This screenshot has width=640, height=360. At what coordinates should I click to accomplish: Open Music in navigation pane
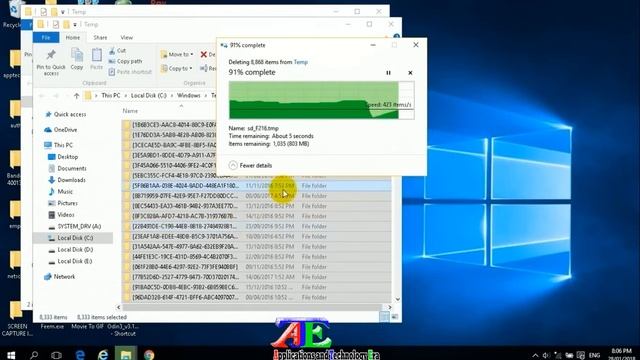[60, 191]
